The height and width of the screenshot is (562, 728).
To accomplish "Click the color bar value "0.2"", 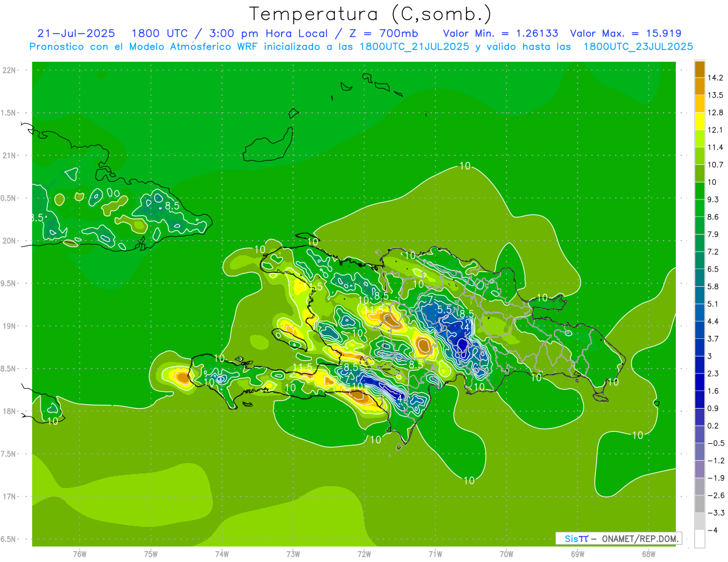I will pyautogui.click(x=712, y=426).
